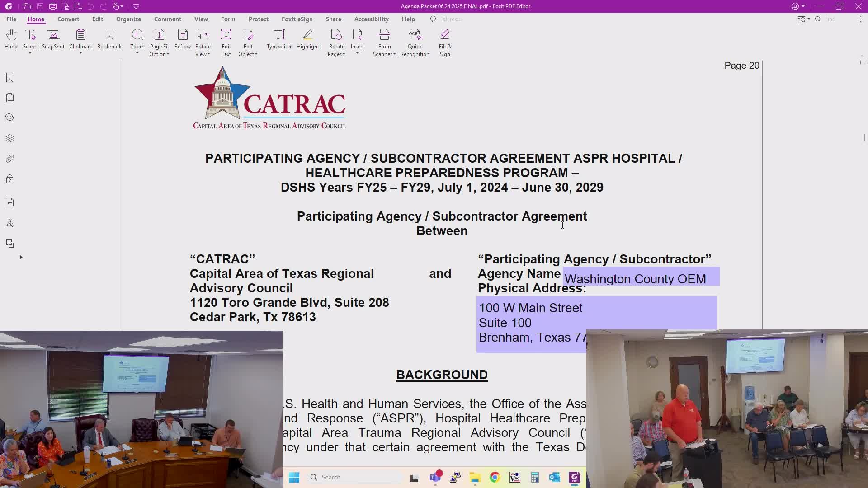
Task: Expand the left navigation panel arrow
Action: (21, 257)
